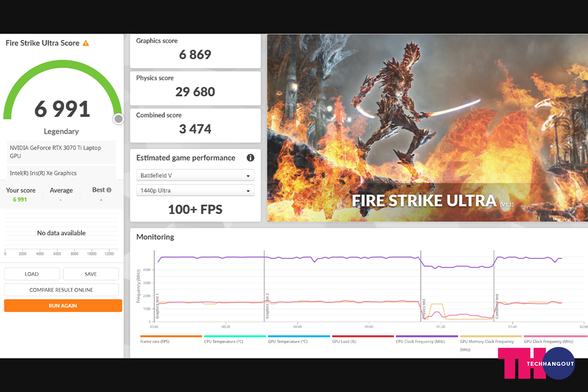Click the large 6 991 score inside the gauge
Image resolution: width=588 pixels, height=392 pixels.
point(62,109)
